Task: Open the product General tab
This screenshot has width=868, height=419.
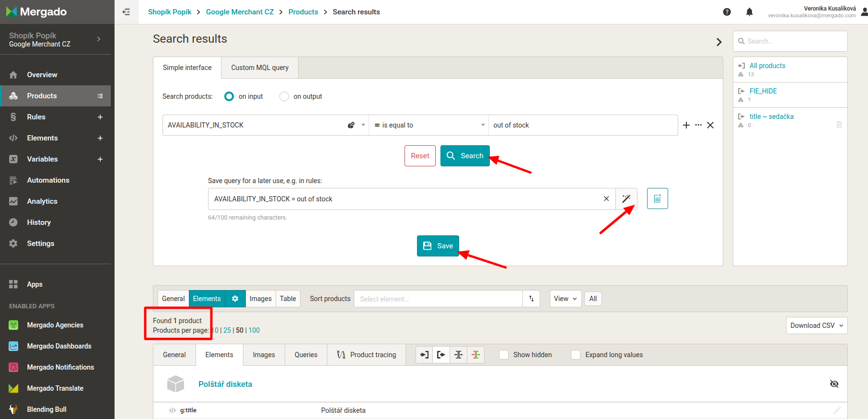Action: point(174,355)
